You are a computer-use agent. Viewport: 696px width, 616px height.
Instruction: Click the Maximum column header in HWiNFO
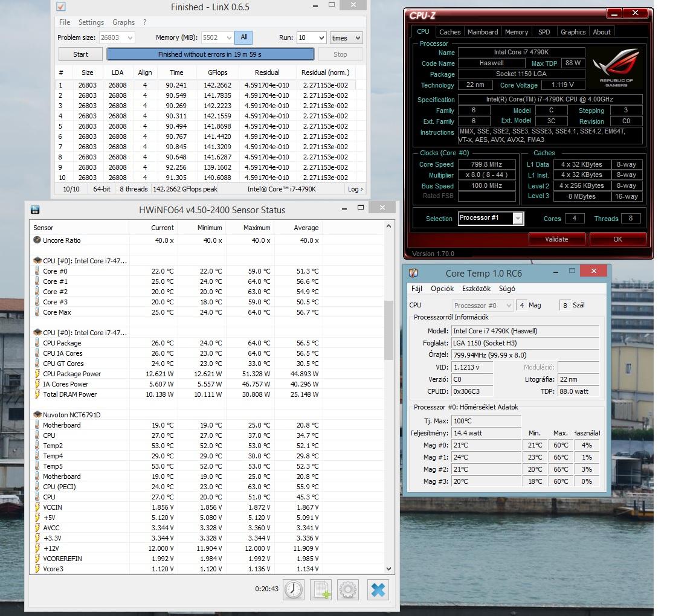point(250,228)
